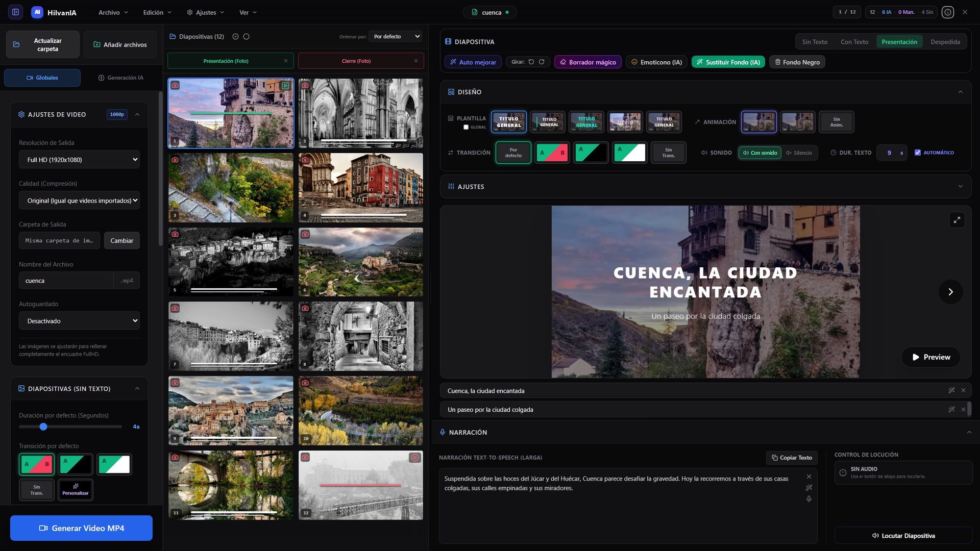Open the Calidad (Compresión) dropdown
Viewport: 980px width, 551px height.
coord(79,201)
